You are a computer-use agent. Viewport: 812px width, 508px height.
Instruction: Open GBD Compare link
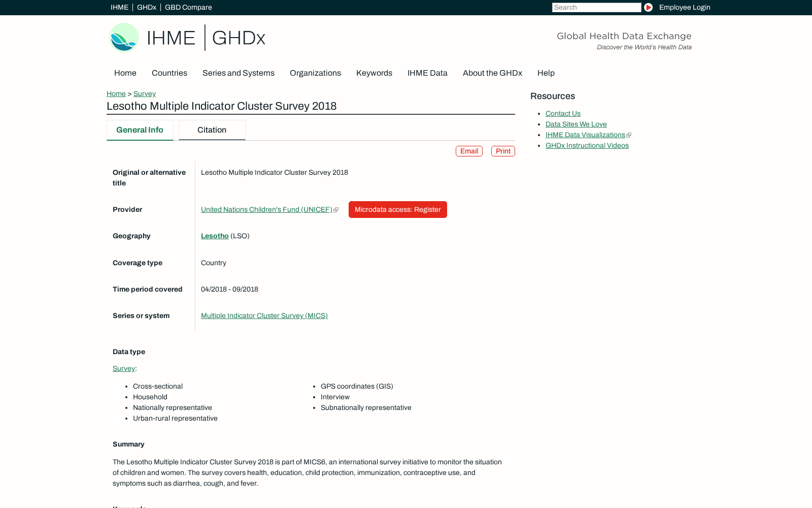pos(188,8)
